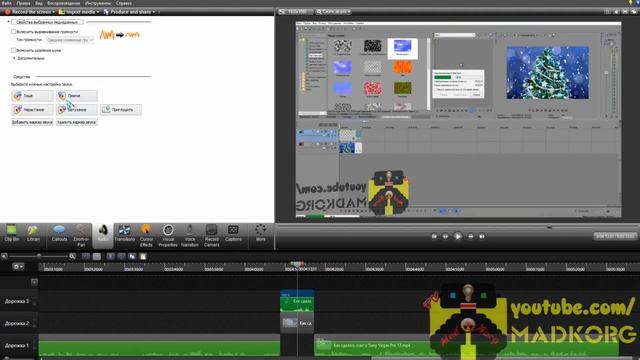The height and width of the screenshot is (360, 640).
Task: Select the Дорожка 1 track label
Action: (x=17, y=345)
